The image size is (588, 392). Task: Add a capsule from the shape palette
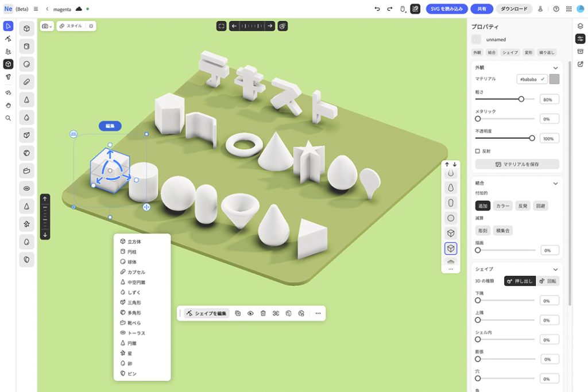(26, 81)
